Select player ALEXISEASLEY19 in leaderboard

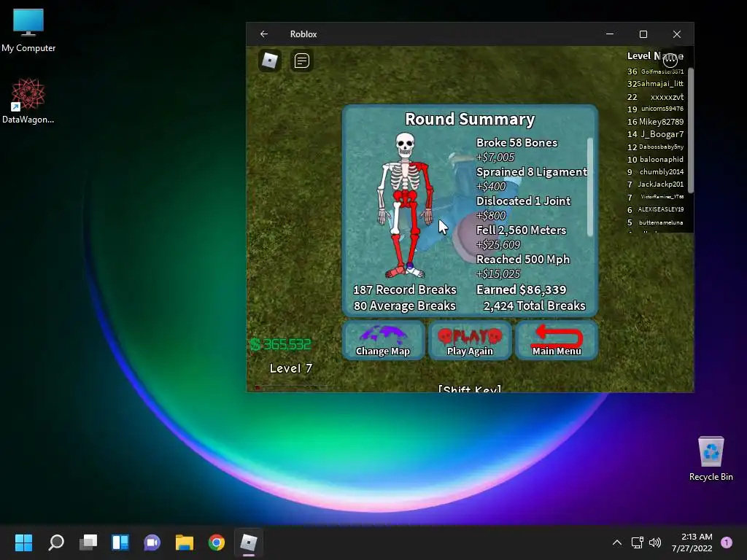tap(655, 209)
